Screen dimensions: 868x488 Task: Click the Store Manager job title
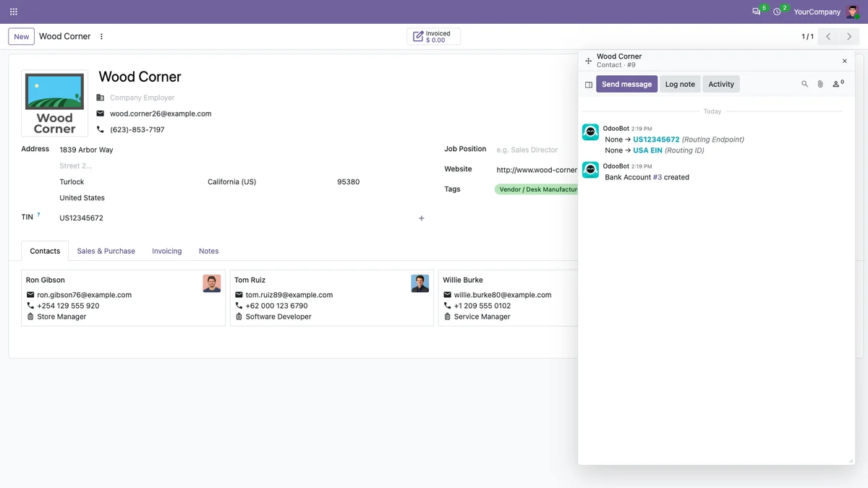[61, 317]
